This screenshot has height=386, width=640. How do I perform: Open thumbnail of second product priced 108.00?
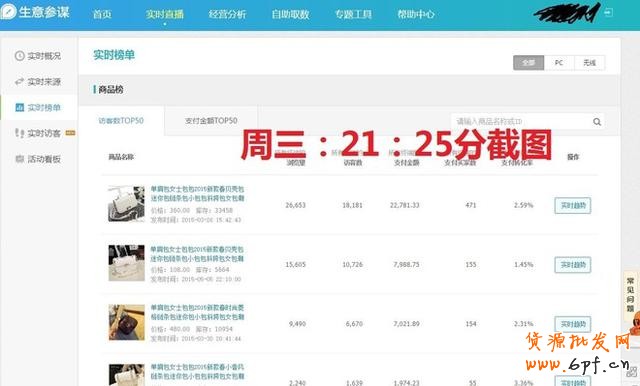coord(126,263)
